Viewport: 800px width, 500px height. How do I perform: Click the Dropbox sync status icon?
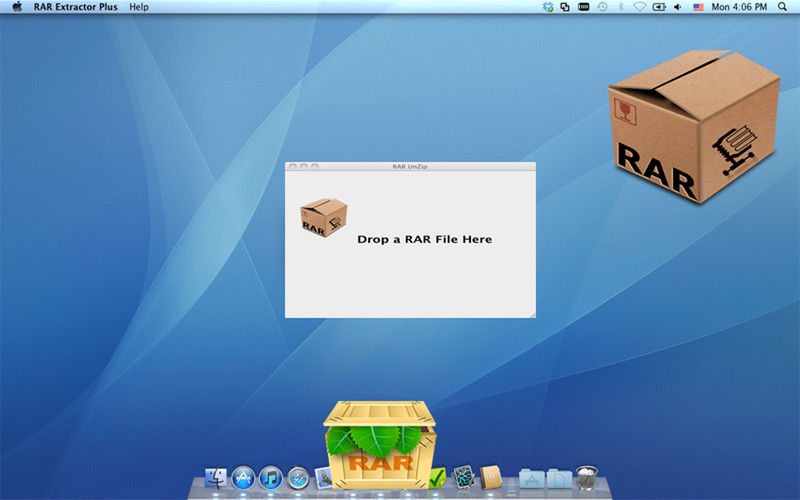click(x=548, y=7)
